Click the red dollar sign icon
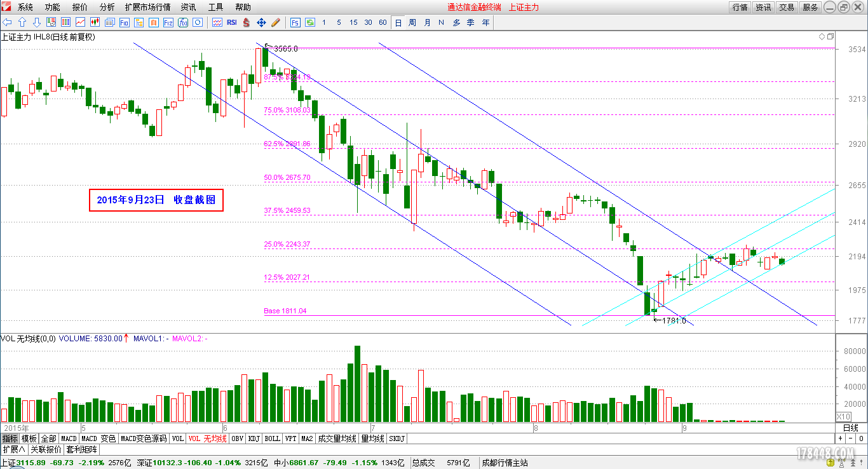This screenshot has height=469, width=868. point(247,22)
